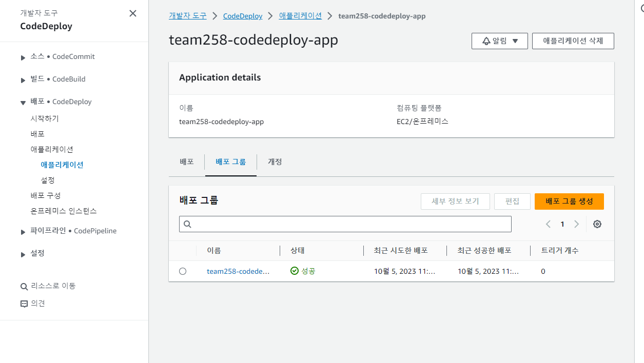Image resolution: width=644 pixels, height=363 pixels.
Task: Go to next page arrow in pagination
Action: point(577,224)
